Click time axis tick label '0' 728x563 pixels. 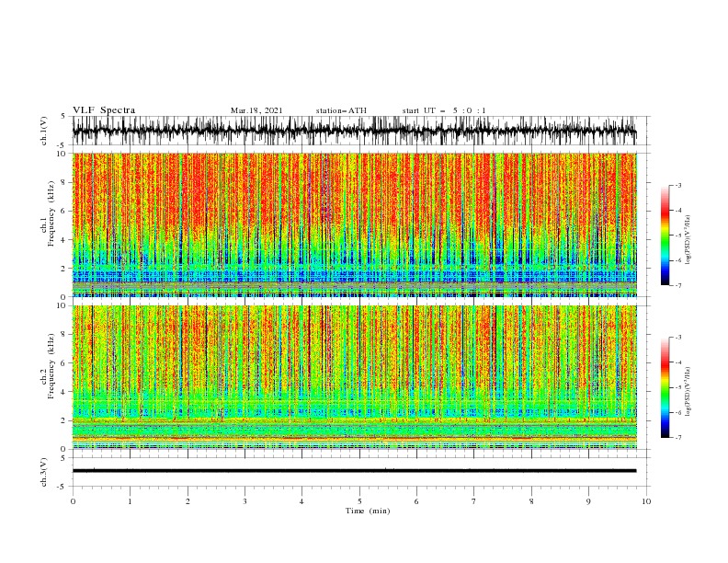[x=73, y=501]
